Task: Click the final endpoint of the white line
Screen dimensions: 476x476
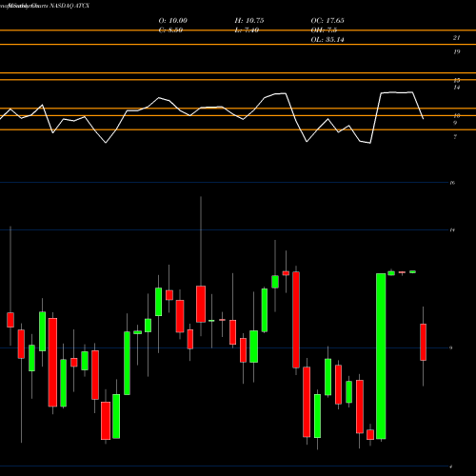Action: [x=424, y=119]
